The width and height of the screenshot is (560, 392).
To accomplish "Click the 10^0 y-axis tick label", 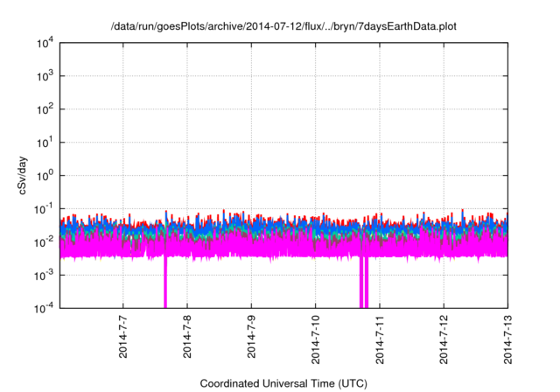I will 45,176.
